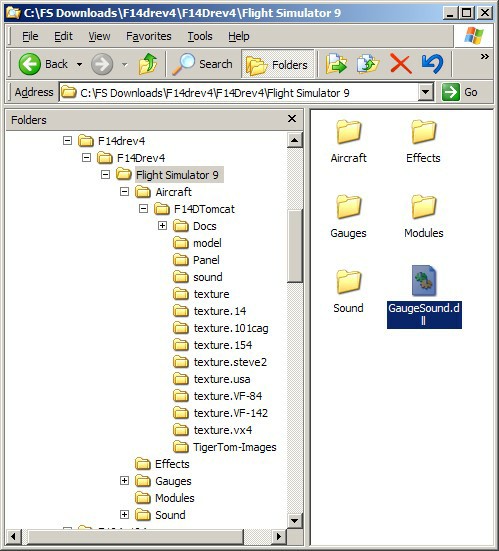
Task: Select the Modules folder in tree
Action: [x=165, y=498]
